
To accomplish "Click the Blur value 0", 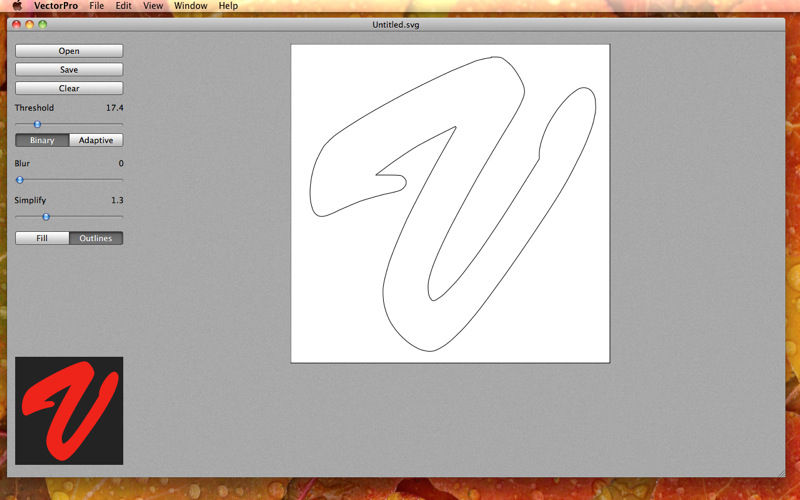I will click(x=121, y=163).
